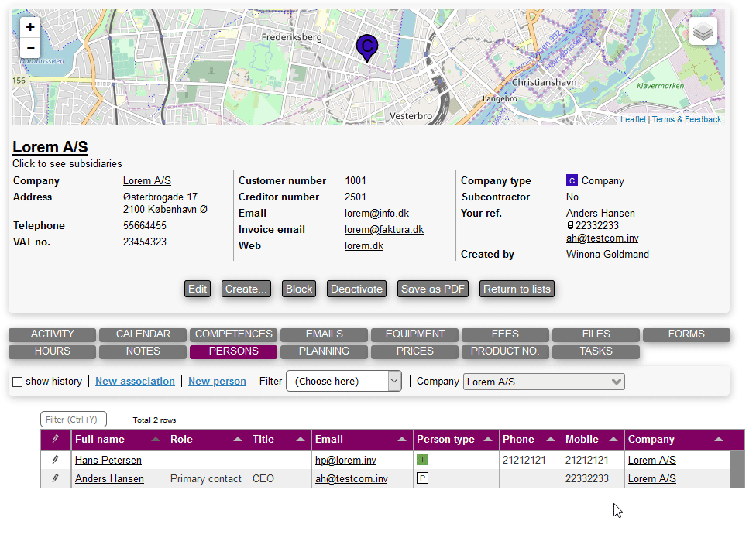This screenshot has height=555, width=756.
Task: Edit Hans Petersen row with pencil icon
Action: [55, 460]
